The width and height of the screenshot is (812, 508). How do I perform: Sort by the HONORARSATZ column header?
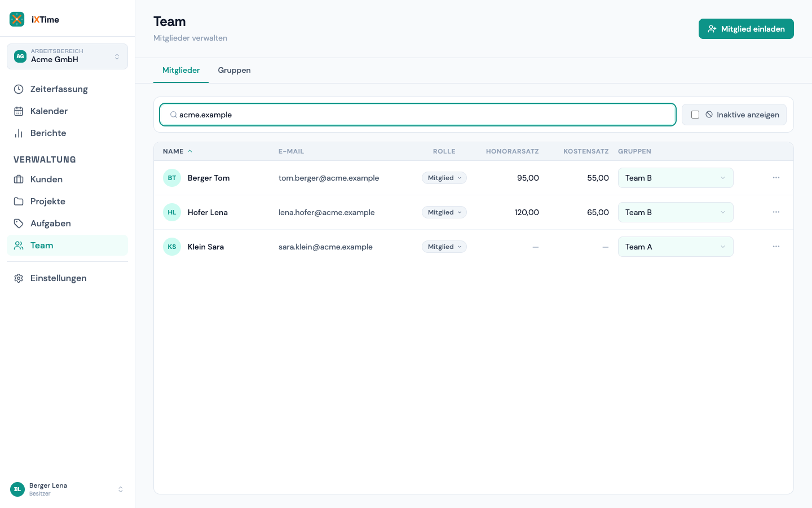[513, 151]
